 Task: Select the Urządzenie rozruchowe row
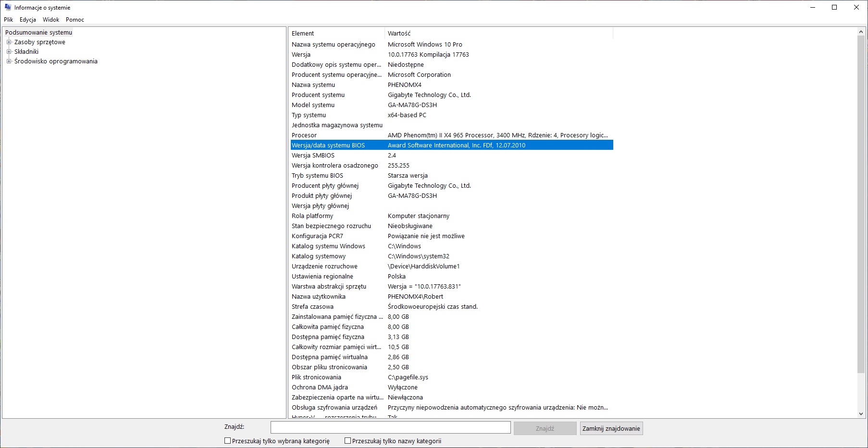pos(452,266)
